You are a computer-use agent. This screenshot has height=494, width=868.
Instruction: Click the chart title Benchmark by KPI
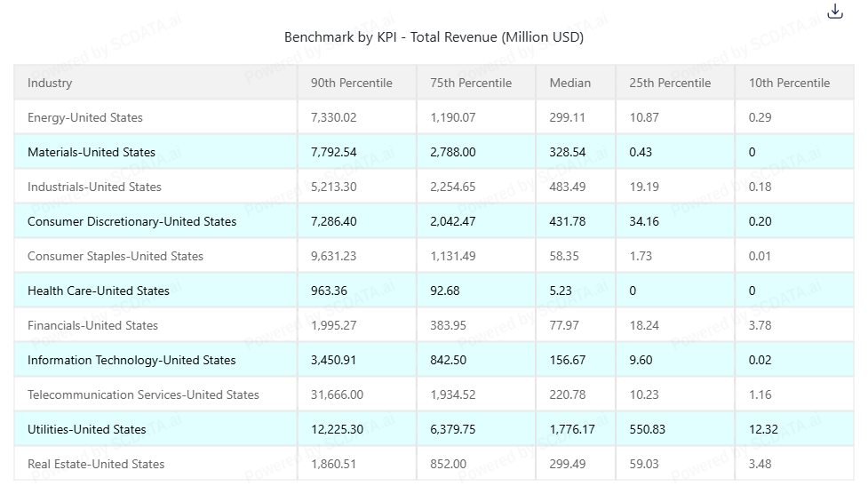coord(434,37)
